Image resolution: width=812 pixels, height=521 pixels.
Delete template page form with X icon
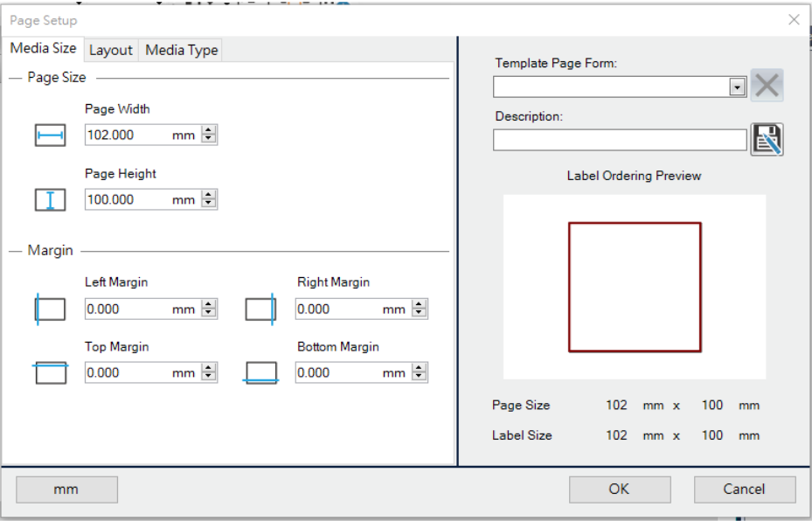coord(767,86)
